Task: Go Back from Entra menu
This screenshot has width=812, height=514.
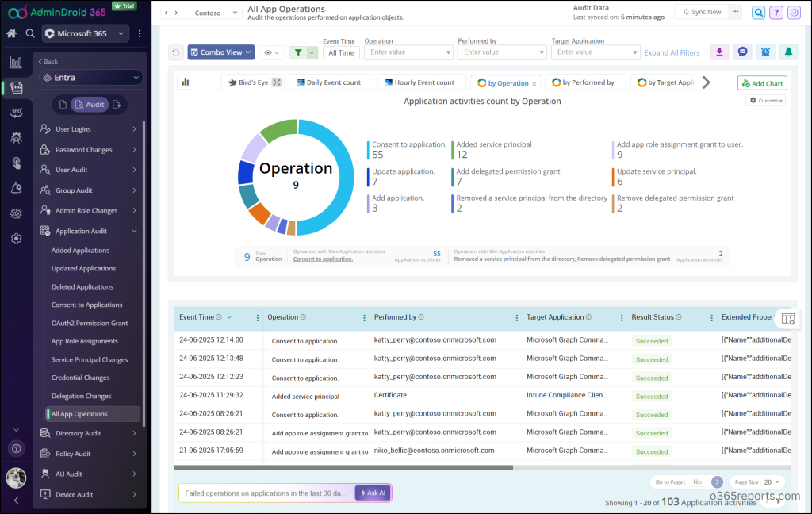Action: pos(48,62)
